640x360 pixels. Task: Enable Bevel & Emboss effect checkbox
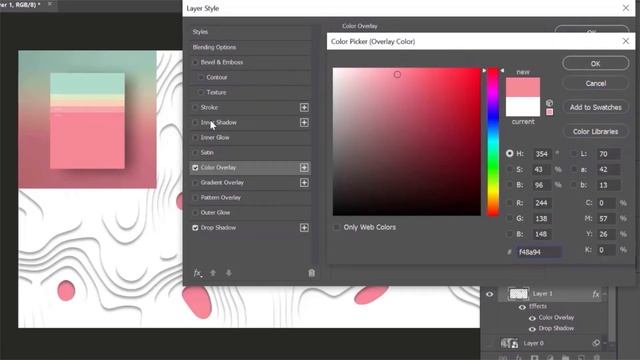[x=195, y=62]
